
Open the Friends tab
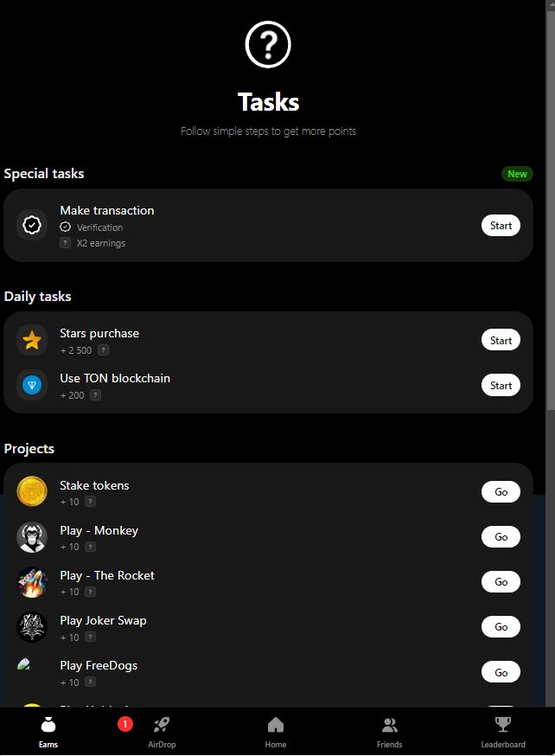tap(389, 732)
